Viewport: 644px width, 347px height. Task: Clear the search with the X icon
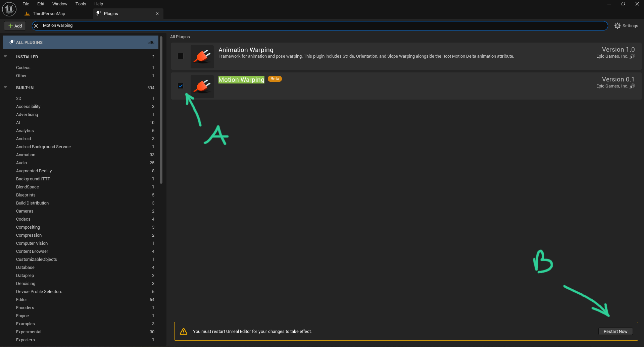36,25
